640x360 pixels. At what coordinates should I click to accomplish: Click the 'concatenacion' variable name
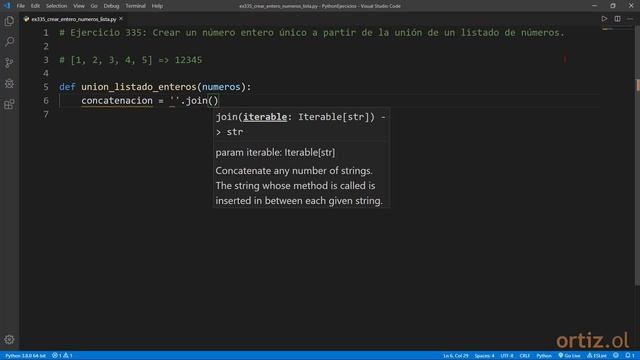117,101
